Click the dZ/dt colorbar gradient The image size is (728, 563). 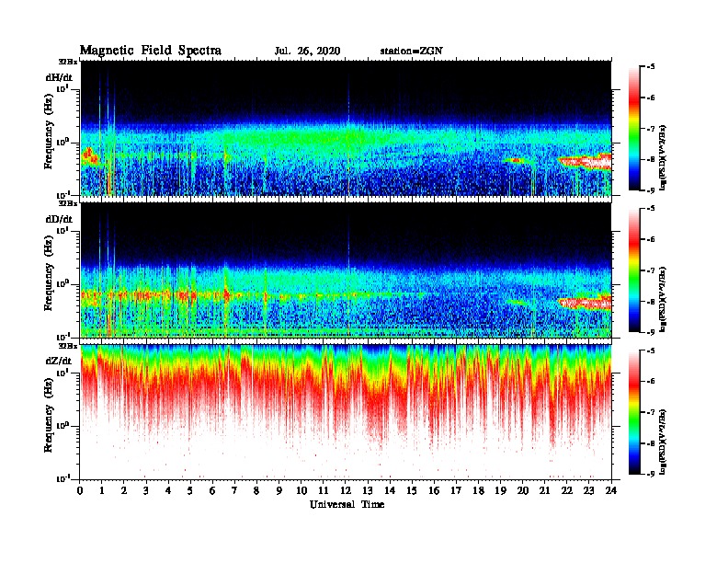click(x=634, y=412)
